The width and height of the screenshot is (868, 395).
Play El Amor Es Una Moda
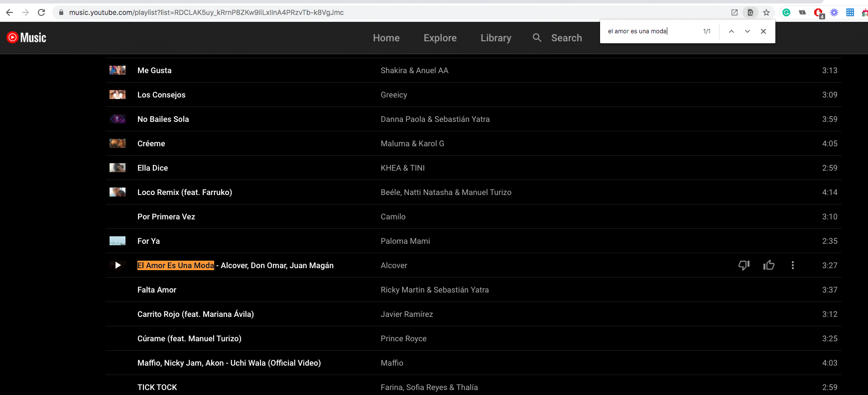tap(118, 265)
